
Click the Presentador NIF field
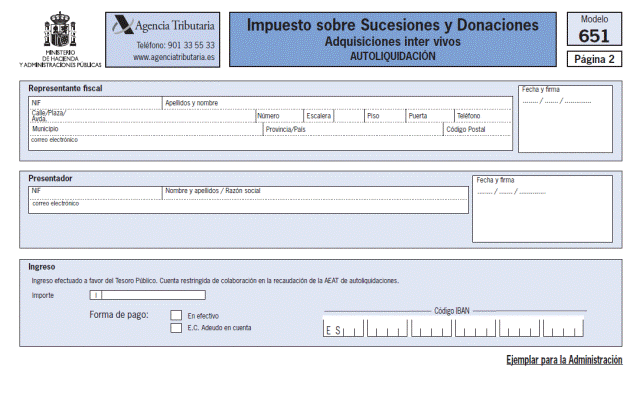[95, 193]
